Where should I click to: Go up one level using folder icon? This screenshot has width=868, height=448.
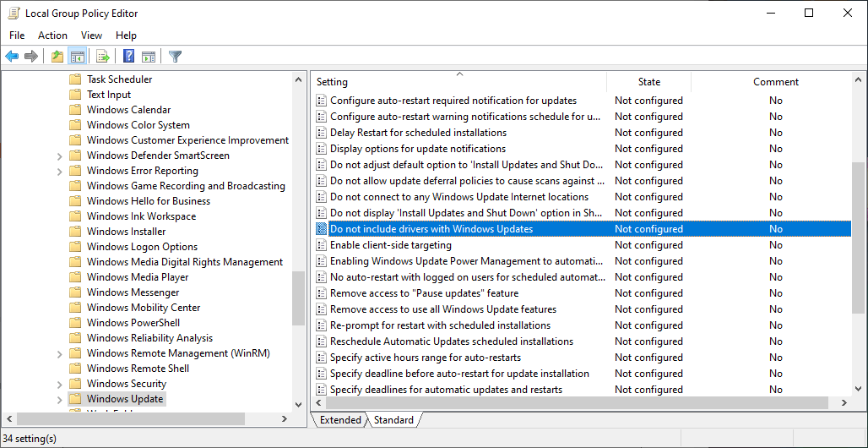[57, 57]
